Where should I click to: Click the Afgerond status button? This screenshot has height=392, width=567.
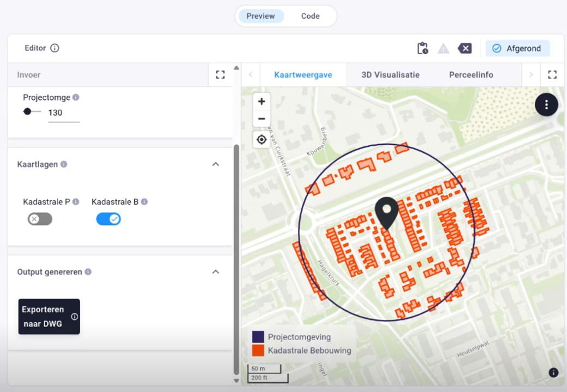click(517, 49)
